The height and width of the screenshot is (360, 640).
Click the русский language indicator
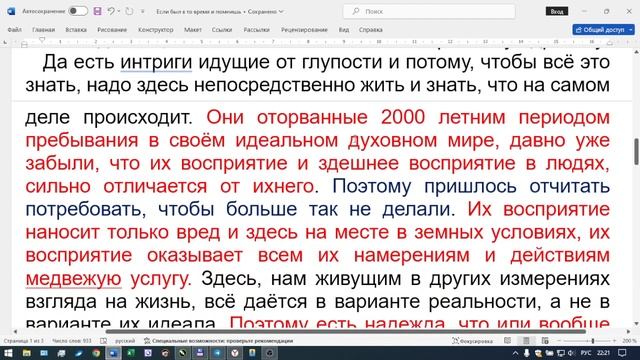pos(125,341)
